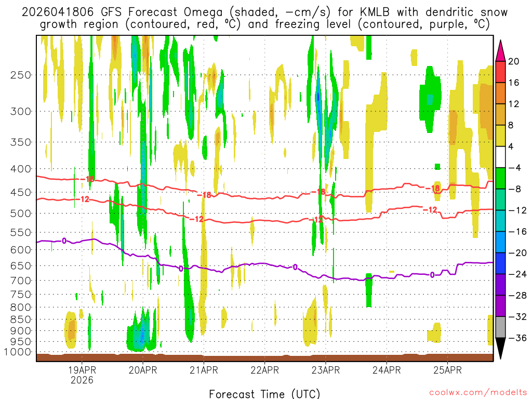The height and width of the screenshot is (399, 532).
Task: Click the 650 pressure level label
Action: coord(21,265)
